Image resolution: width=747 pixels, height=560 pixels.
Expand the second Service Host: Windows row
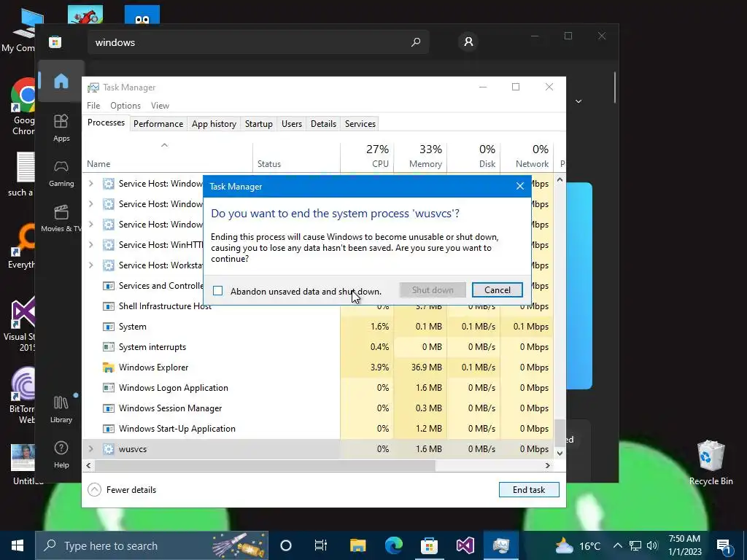click(x=90, y=204)
